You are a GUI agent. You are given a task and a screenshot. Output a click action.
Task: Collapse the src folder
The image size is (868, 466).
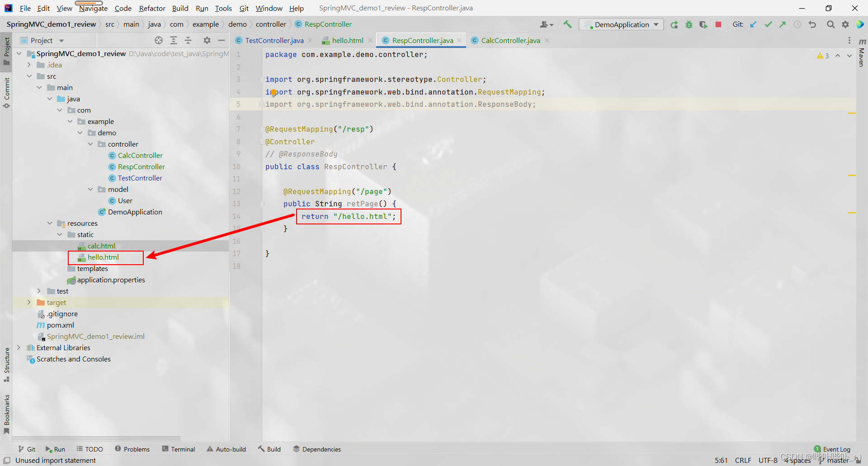coord(29,76)
